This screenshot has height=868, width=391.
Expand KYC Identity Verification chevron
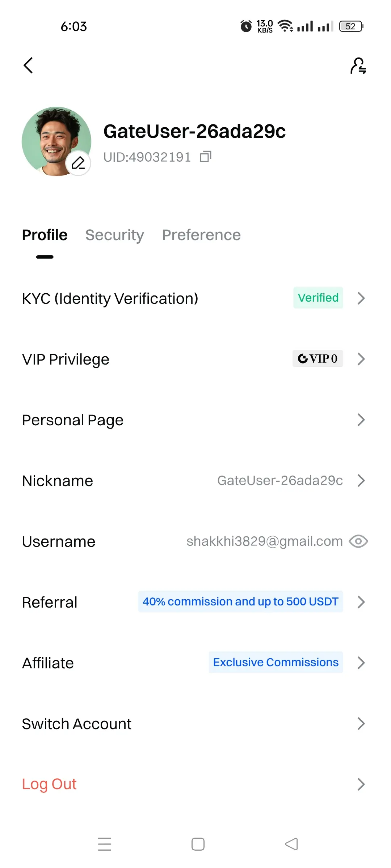[x=361, y=298]
